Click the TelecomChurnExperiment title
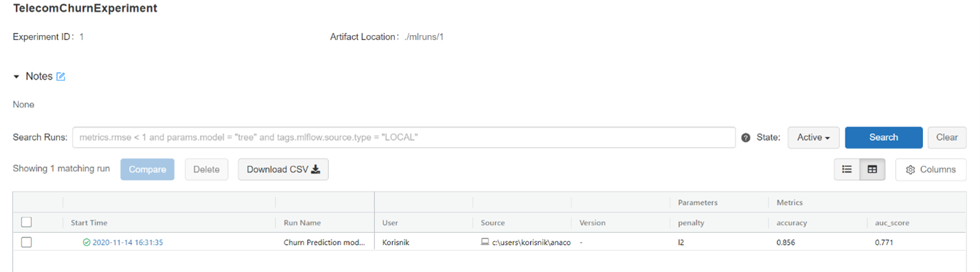The image size is (980, 272). pos(85,9)
